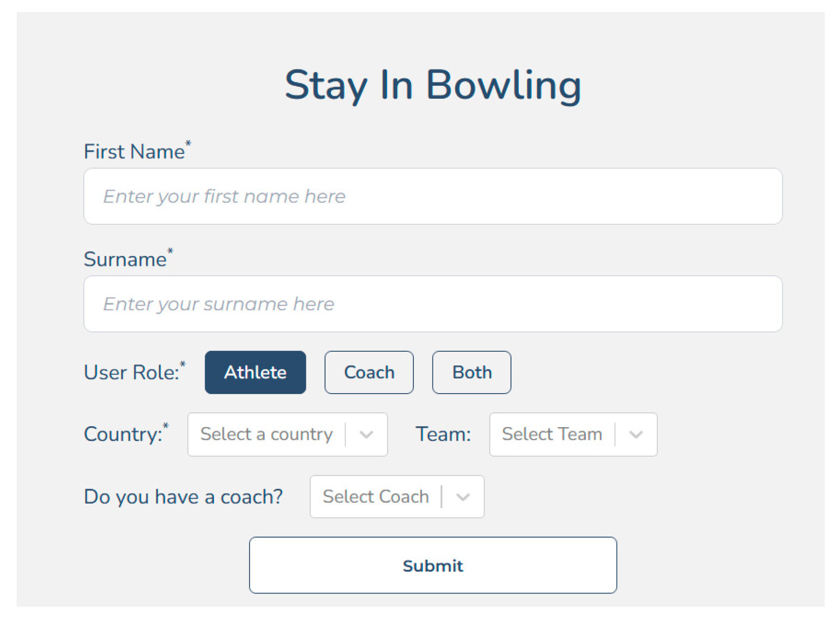Click the required asterisk beside First Name

(188, 144)
